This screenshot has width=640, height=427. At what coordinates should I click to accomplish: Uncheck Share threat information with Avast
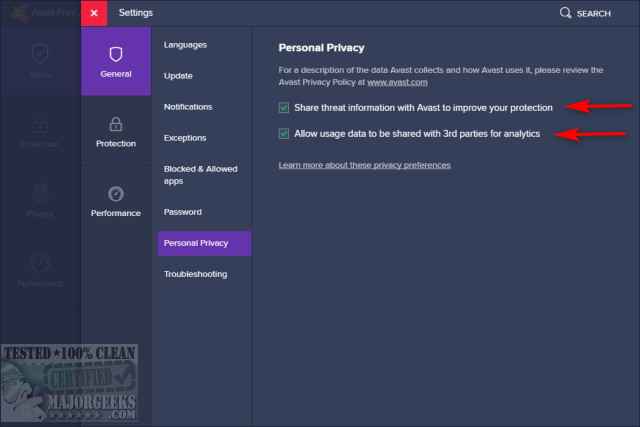click(x=284, y=108)
